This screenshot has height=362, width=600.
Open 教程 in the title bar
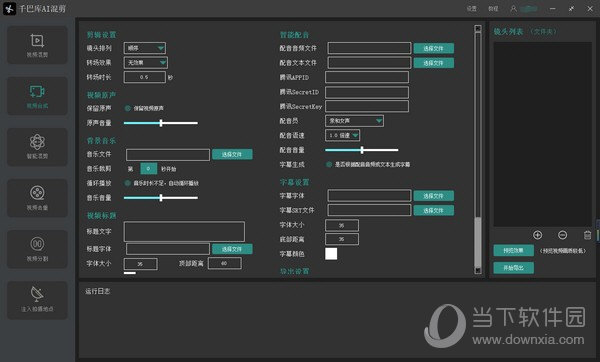pyautogui.click(x=493, y=8)
